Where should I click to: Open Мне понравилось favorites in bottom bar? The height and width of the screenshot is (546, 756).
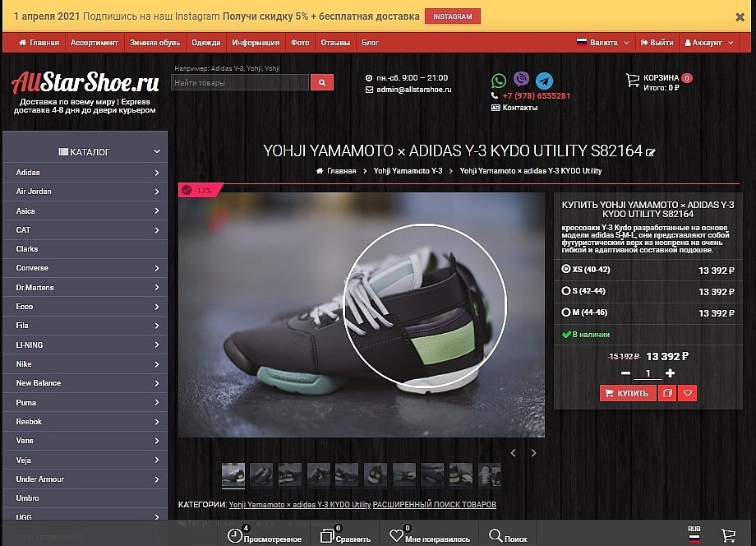point(430,535)
